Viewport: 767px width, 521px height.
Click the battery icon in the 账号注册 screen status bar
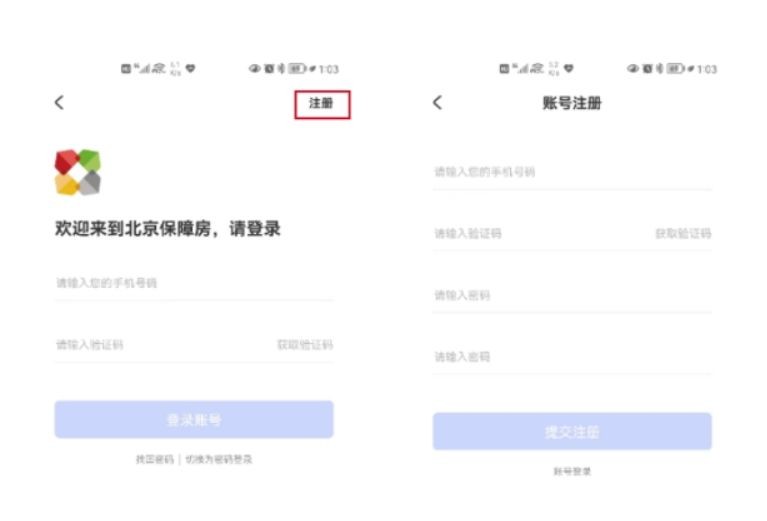[x=675, y=69]
